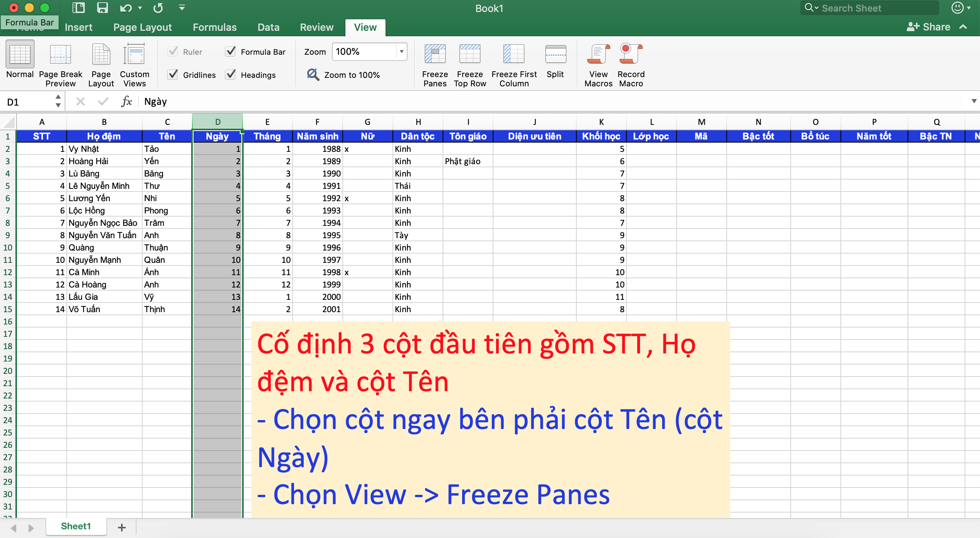Click the cancel entry X icon

click(x=80, y=102)
